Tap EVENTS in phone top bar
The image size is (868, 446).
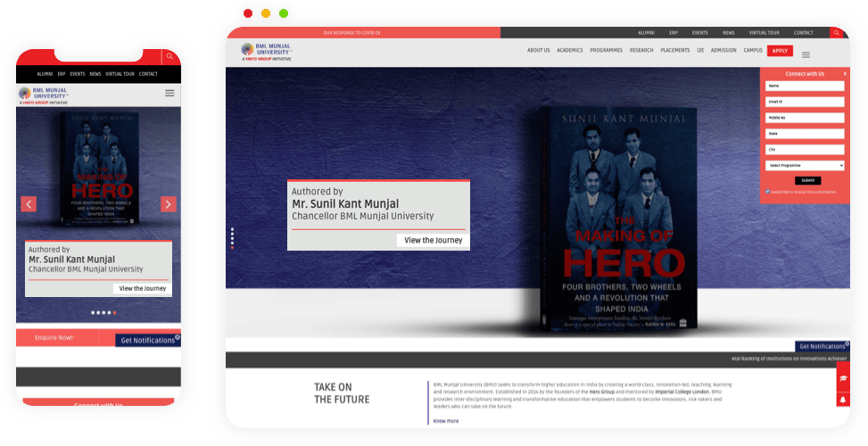[x=78, y=74]
